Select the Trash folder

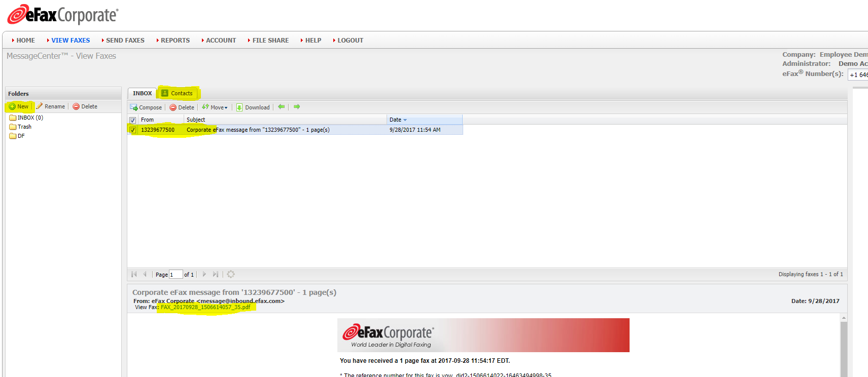[x=24, y=127]
